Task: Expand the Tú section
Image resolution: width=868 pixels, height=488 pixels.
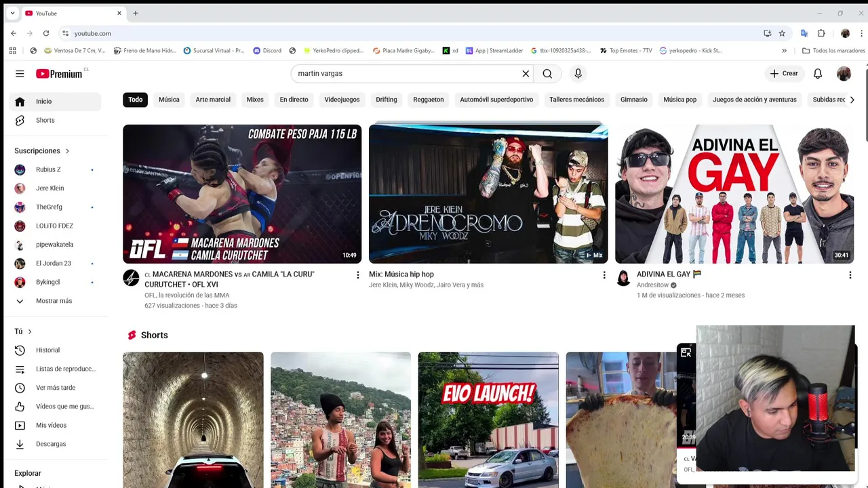Action: (x=23, y=331)
